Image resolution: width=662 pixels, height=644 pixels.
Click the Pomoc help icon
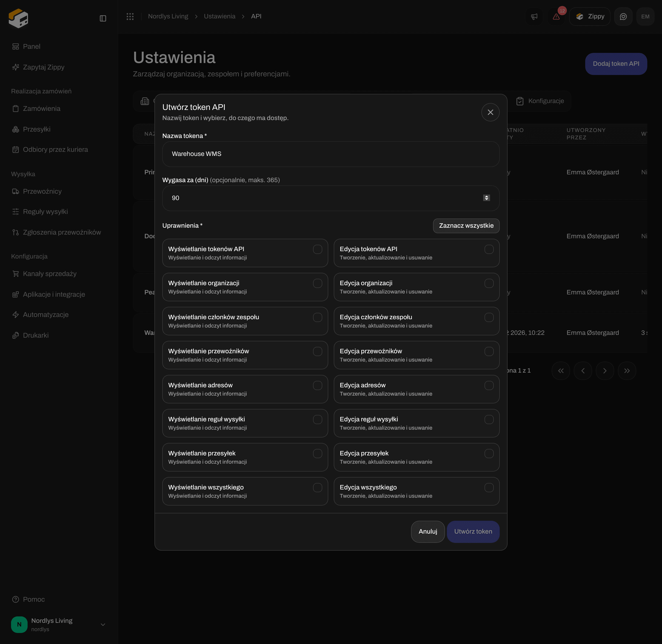coord(16,599)
